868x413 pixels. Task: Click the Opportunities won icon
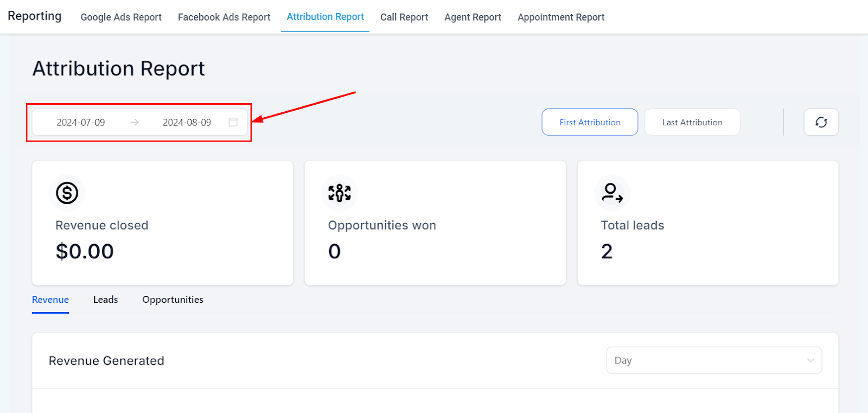tap(340, 193)
